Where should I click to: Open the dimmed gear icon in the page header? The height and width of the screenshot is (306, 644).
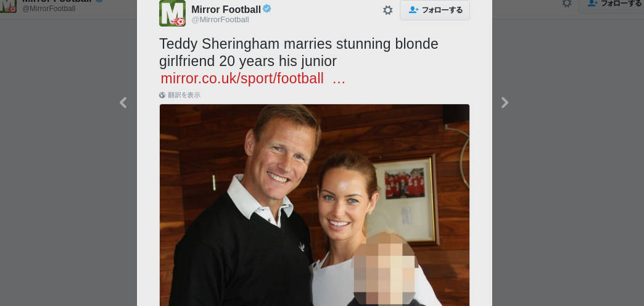(567, 3)
